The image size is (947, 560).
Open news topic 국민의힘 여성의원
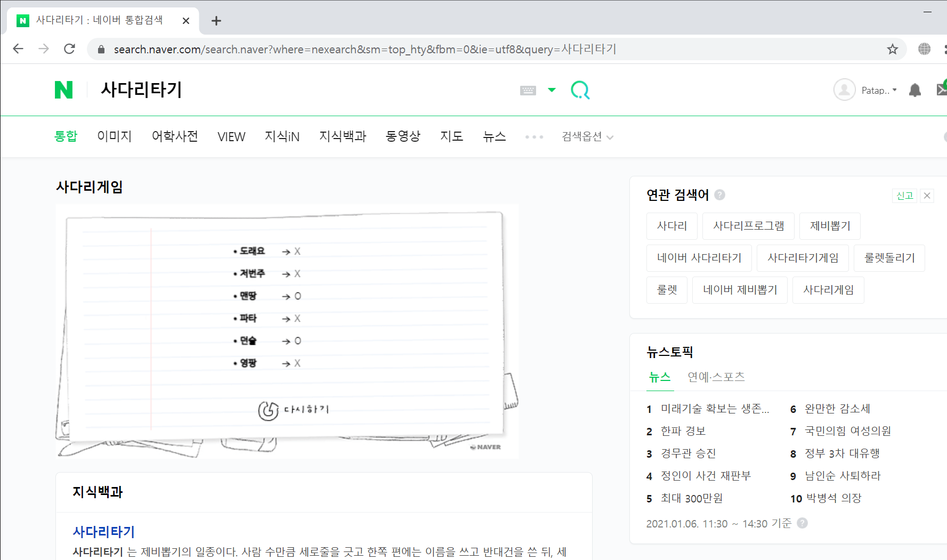coord(848,431)
